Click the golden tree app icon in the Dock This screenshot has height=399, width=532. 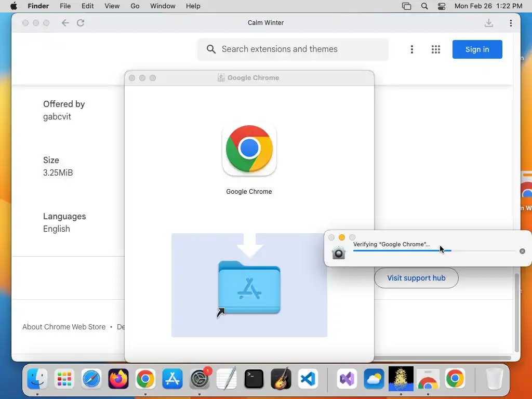(x=401, y=378)
